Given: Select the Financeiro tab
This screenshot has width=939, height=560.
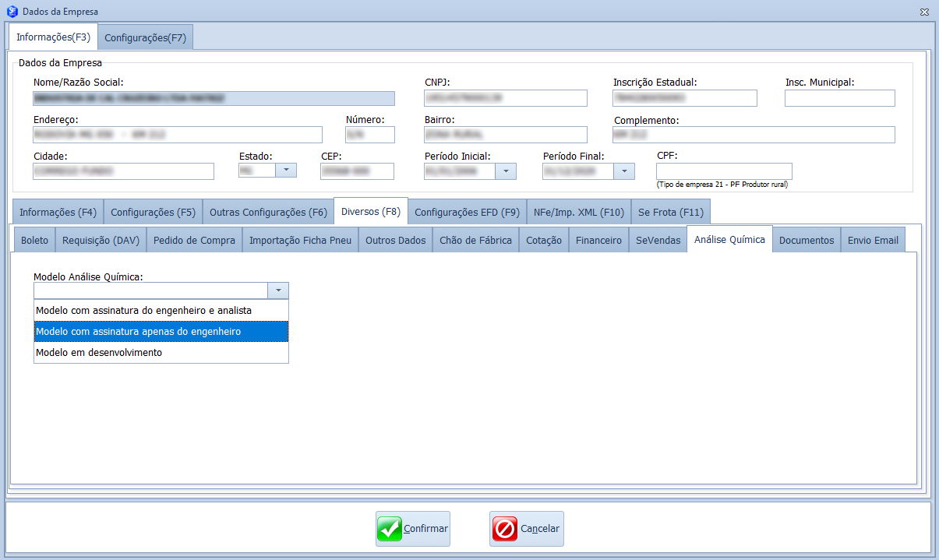Looking at the screenshot, I should [598, 241].
